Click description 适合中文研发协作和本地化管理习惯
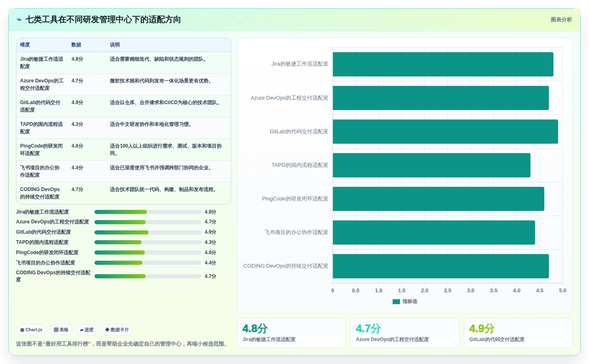 151,124
